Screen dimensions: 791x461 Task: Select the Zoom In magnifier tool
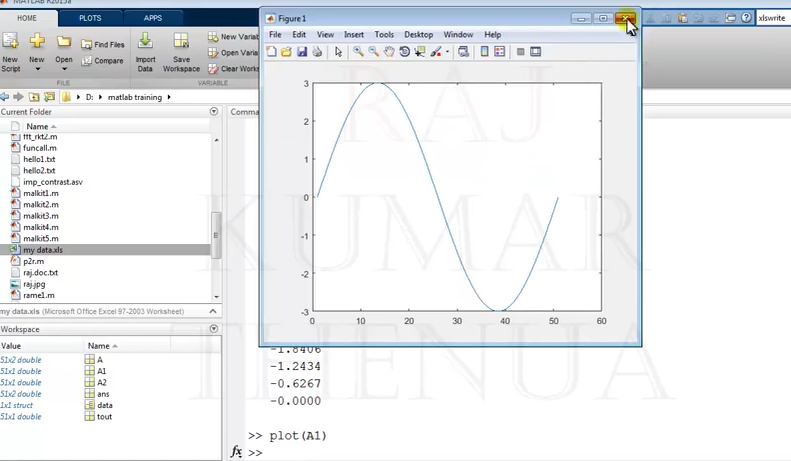[x=358, y=51]
